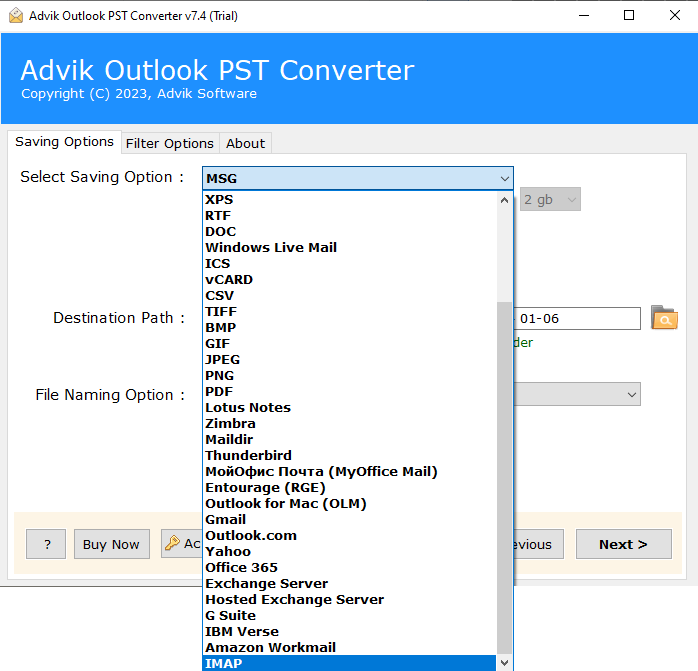Click the Buy Now button

pyautogui.click(x=111, y=544)
